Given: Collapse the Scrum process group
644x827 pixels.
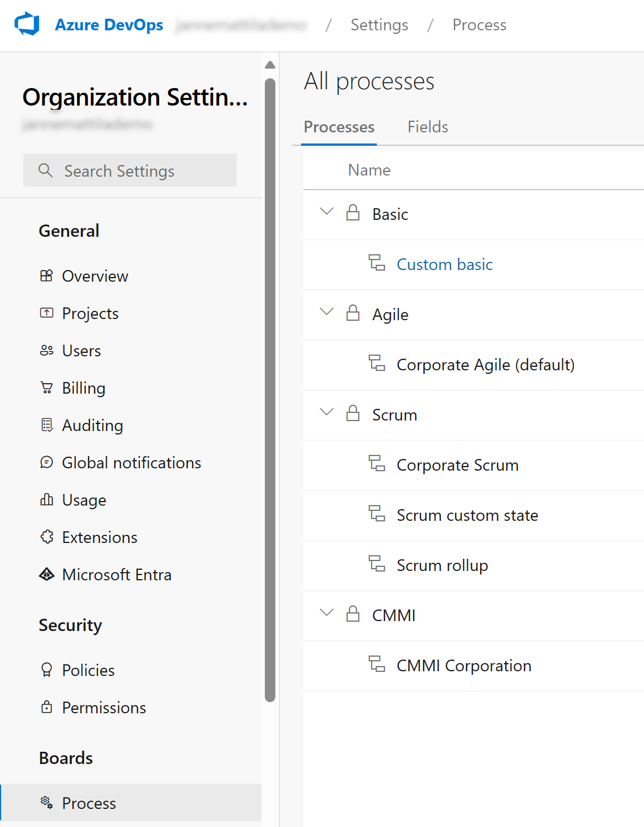Looking at the screenshot, I should coord(327,412).
